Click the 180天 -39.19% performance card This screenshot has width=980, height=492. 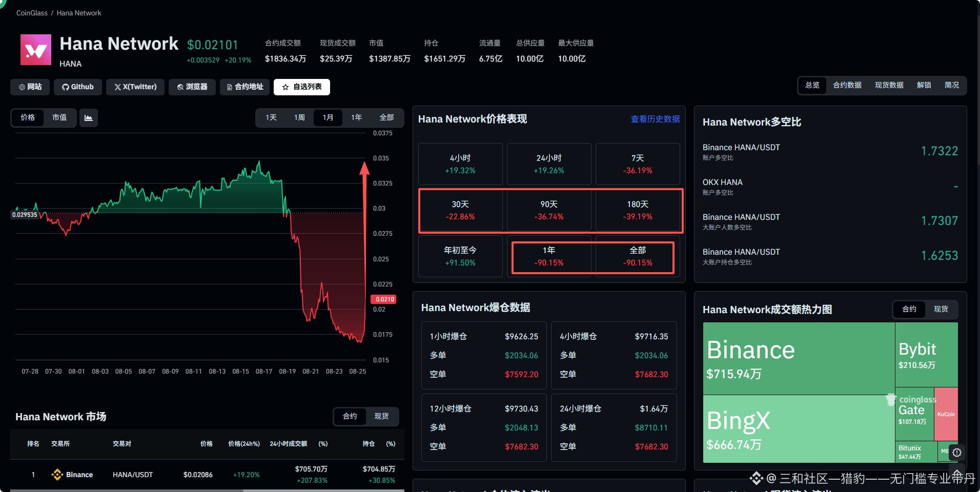pyautogui.click(x=638, y=210)
